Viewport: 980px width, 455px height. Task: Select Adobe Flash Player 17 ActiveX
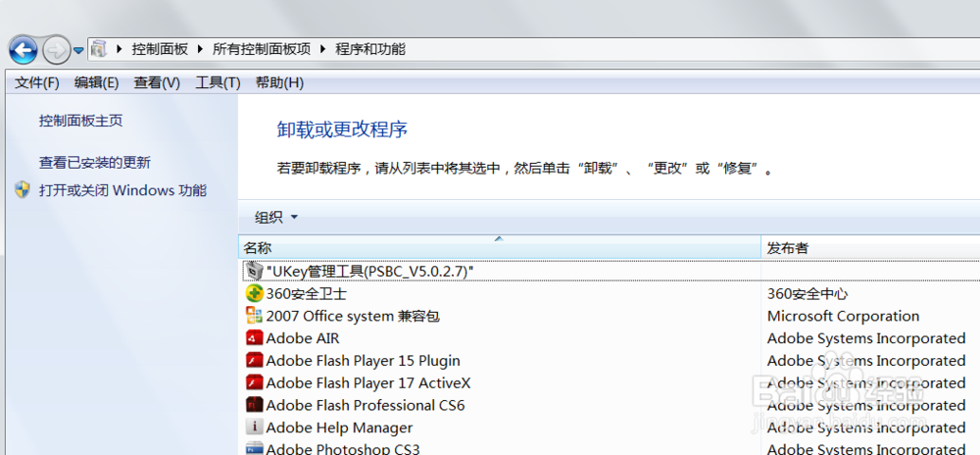click(368, 383)
